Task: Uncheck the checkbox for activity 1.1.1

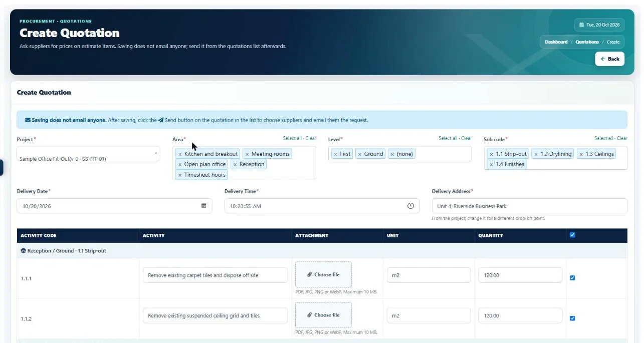Action: 572,278
